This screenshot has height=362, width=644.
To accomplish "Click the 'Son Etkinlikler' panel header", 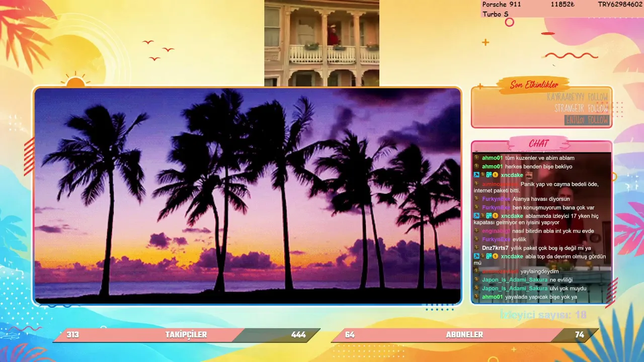I will pyautogui.click(x=534, y=84).
